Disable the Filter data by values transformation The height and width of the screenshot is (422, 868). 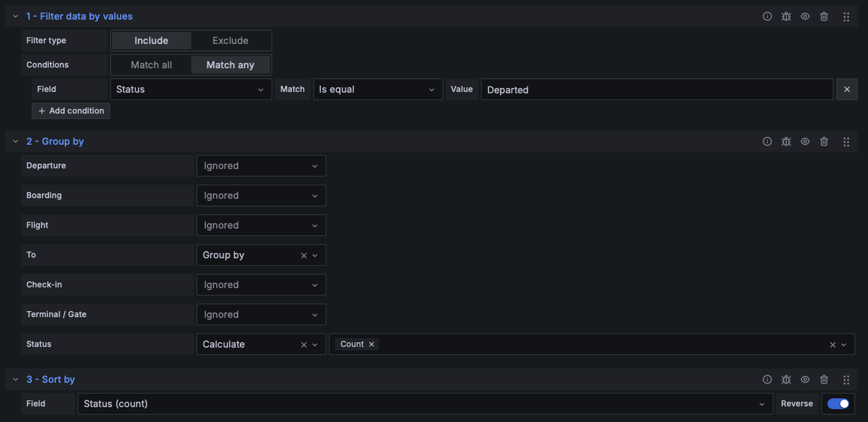(x=805, y=16)
